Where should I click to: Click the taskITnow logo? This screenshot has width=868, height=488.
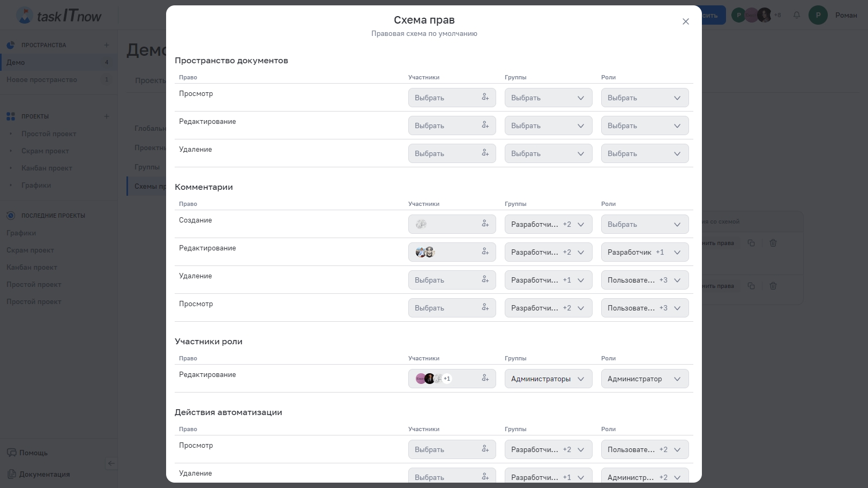click(59, 16)
